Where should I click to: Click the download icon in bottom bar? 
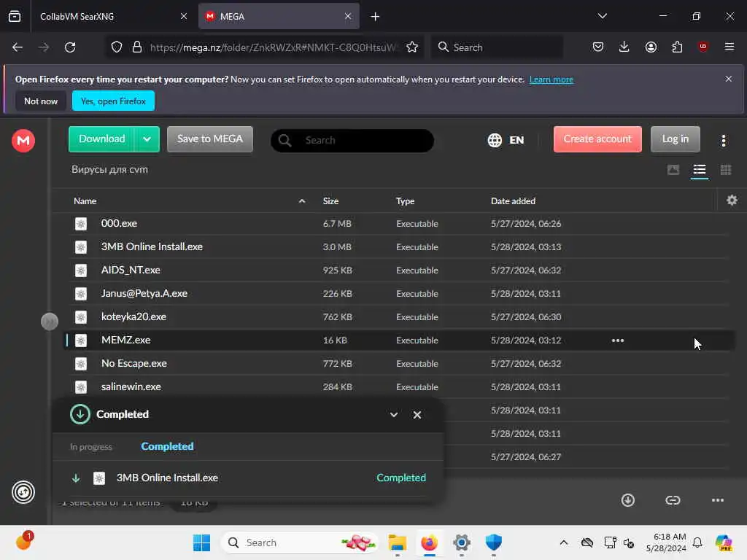pyautogui.click(x=627, y=500)
